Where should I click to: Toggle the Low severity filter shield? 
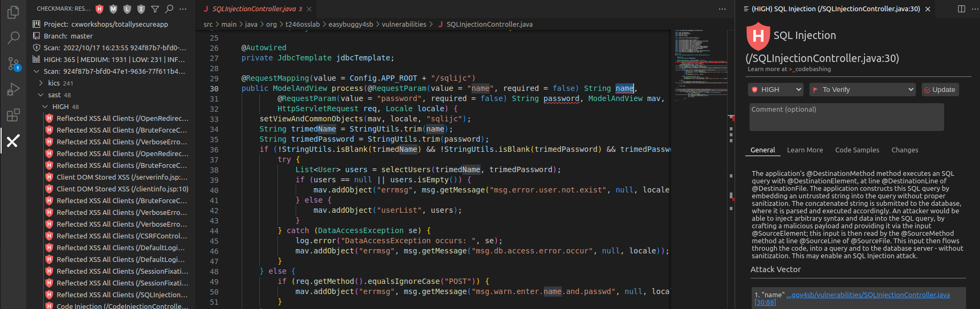127,9
